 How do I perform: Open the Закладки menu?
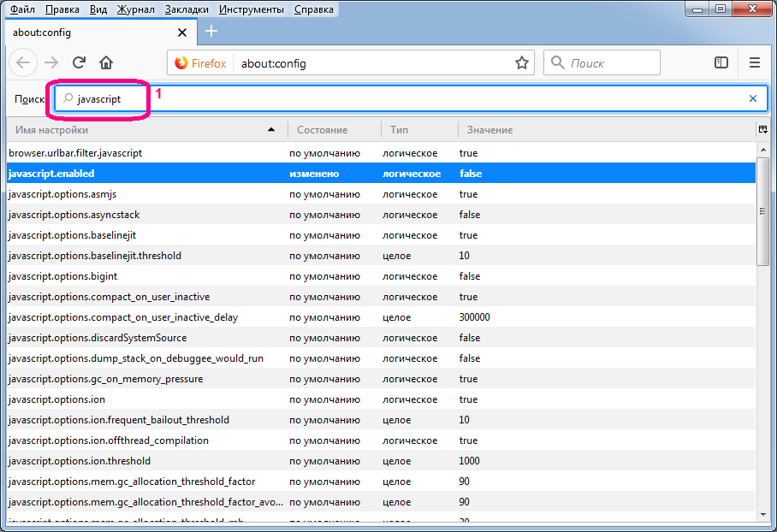pyautogui.click(x=187, y=9)
